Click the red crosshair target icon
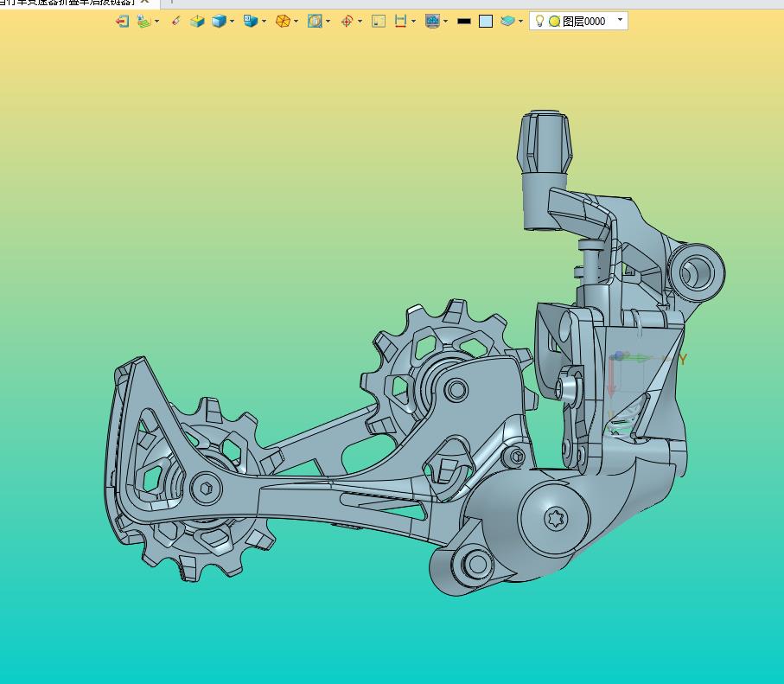The image size is (784, 684). coord(347,21)
